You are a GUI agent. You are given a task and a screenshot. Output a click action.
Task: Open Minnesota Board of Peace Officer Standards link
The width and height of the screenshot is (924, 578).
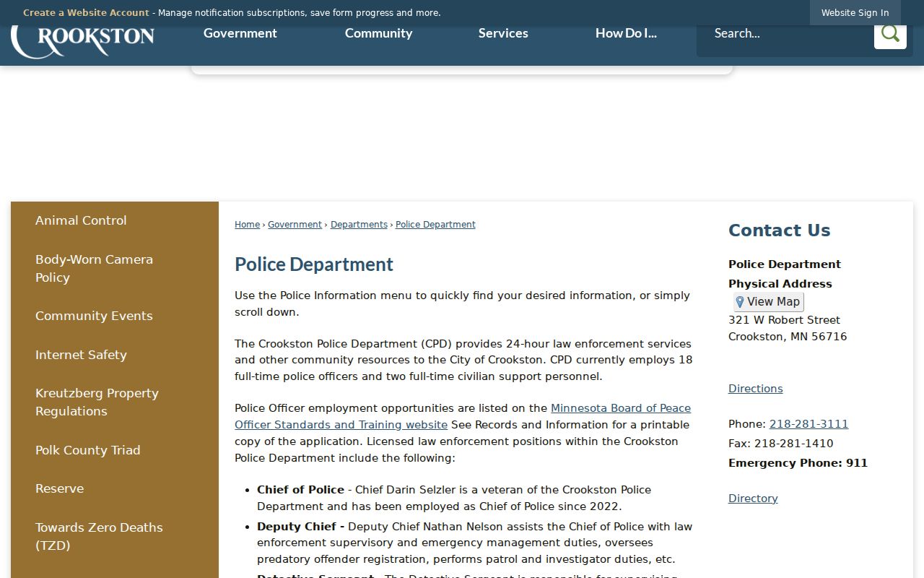(x=463, y=416)
